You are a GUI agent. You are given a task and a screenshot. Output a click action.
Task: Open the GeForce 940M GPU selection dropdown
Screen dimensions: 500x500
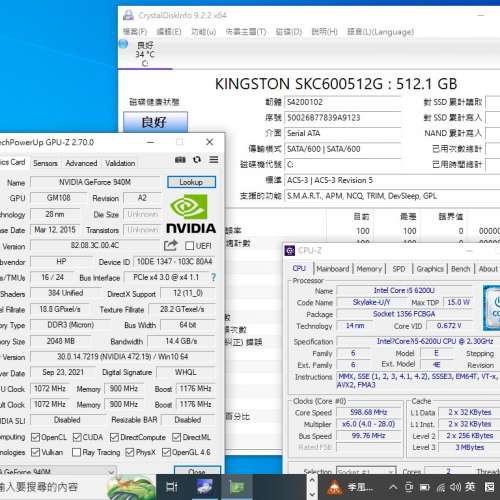pyautogui.click(x=58, y=471)
